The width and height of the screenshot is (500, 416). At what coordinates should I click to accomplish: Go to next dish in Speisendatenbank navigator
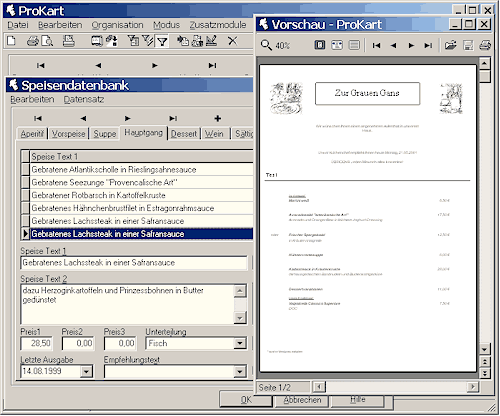(x=127, y=118)
